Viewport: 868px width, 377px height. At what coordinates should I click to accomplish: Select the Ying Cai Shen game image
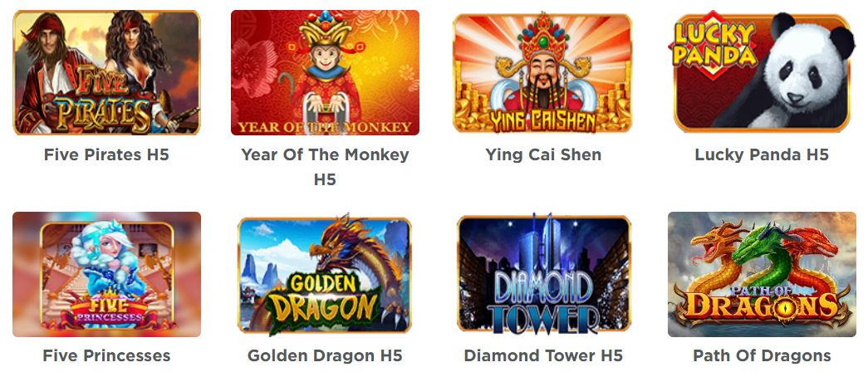[x=542, y=72]
